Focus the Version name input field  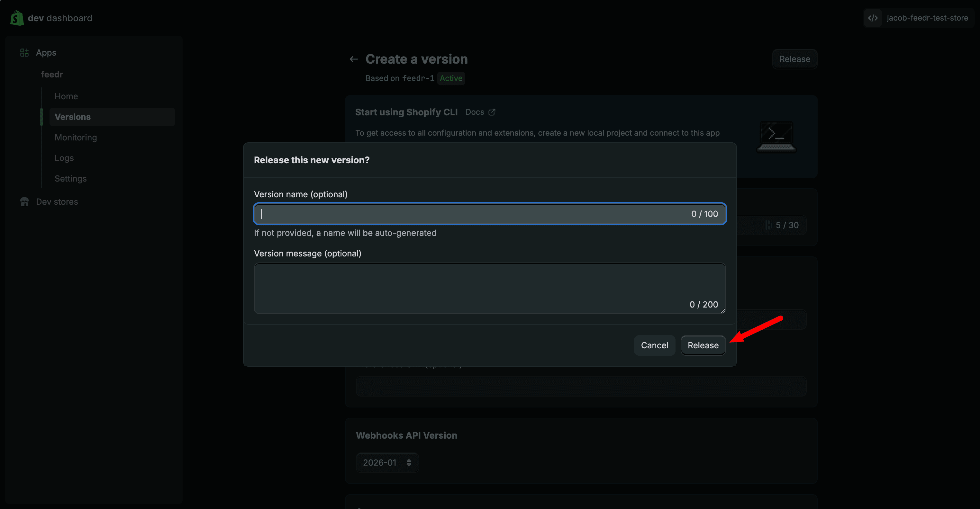(490, 214)
